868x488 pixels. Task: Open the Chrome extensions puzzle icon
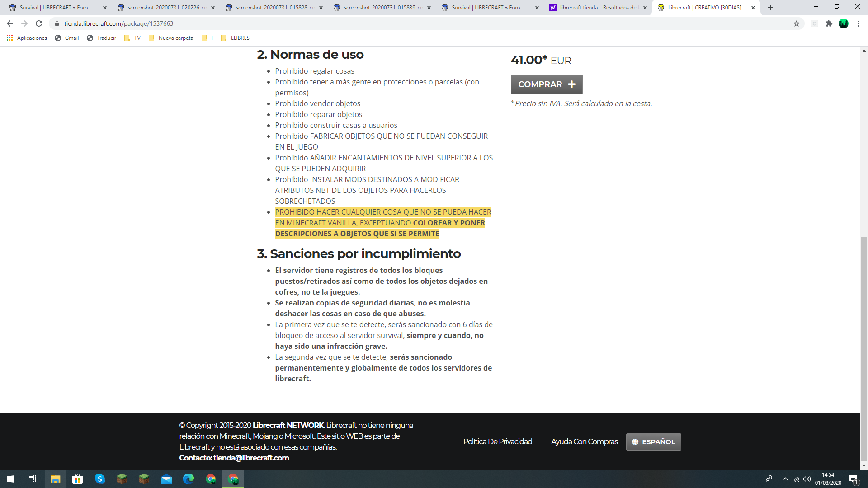coord(829,23)
